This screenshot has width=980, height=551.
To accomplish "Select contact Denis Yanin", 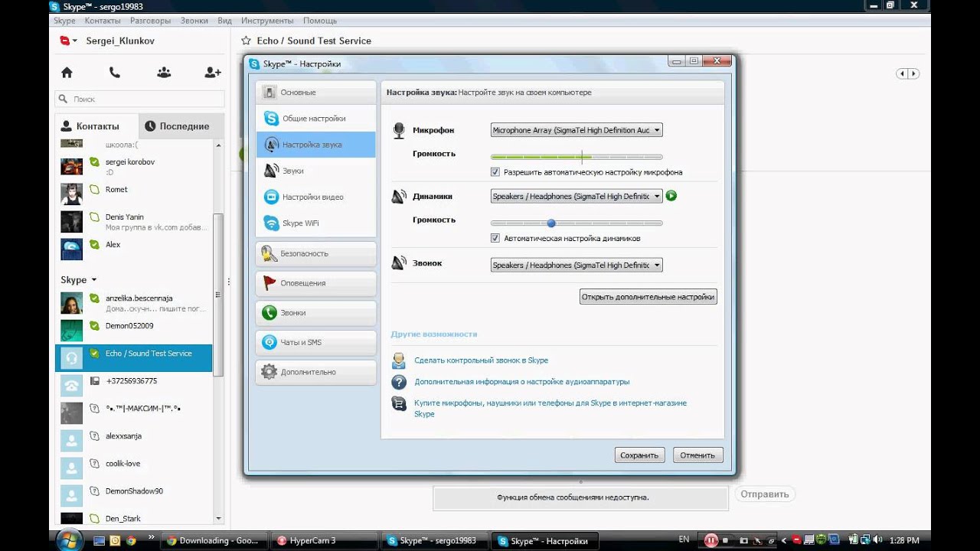I will pyautogui.click(x=133, y=221).
